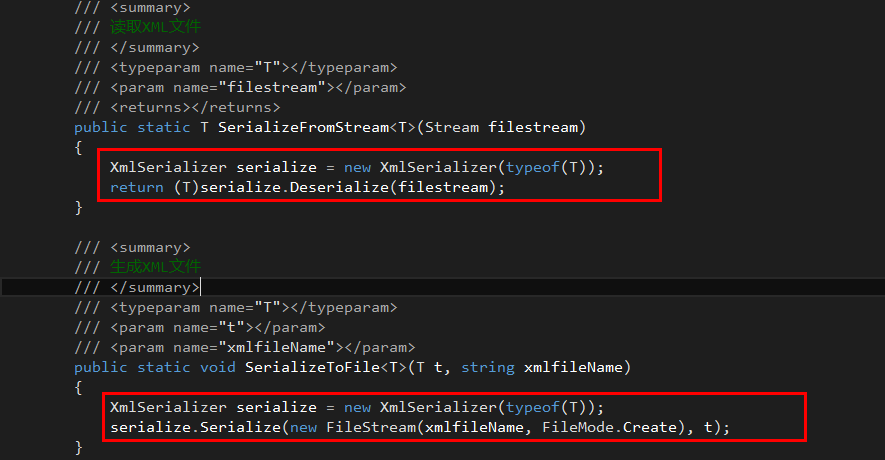Image resolution: width=885 pixels, height=460 pixels.
Task: Click Stream type in SerializeFromStream parameter
Action: pyautogui.click(x=452, y=128)
